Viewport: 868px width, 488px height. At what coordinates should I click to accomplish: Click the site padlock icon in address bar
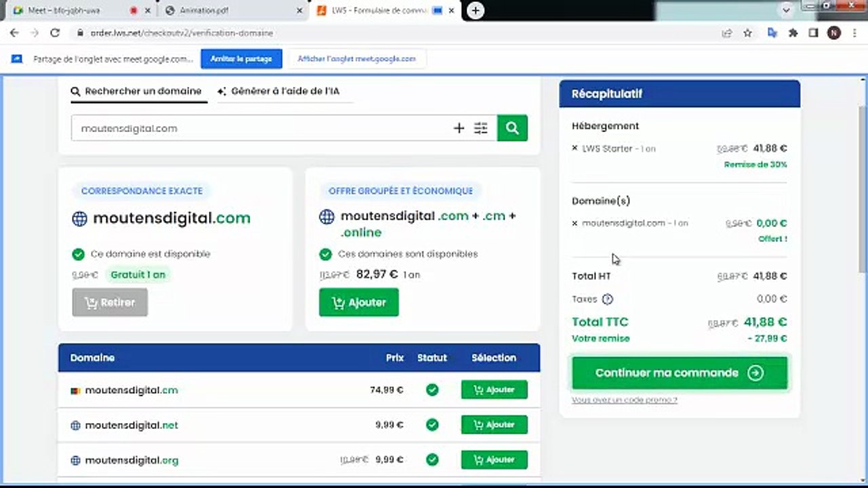(x=80, y=33)
